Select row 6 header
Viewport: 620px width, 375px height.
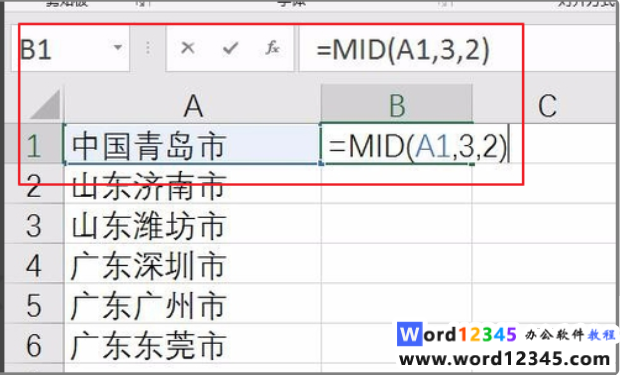[34, 344]
